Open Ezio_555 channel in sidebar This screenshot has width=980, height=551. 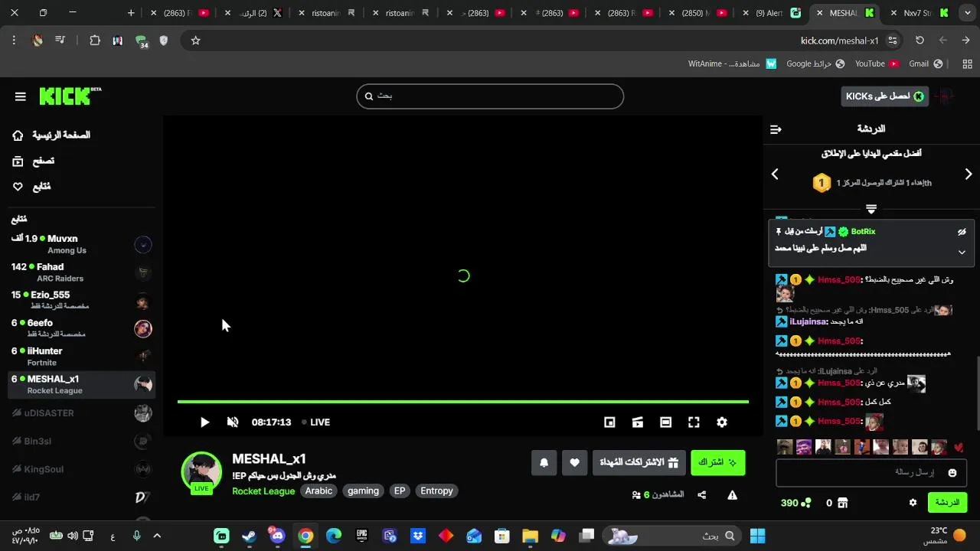(81, 300)
